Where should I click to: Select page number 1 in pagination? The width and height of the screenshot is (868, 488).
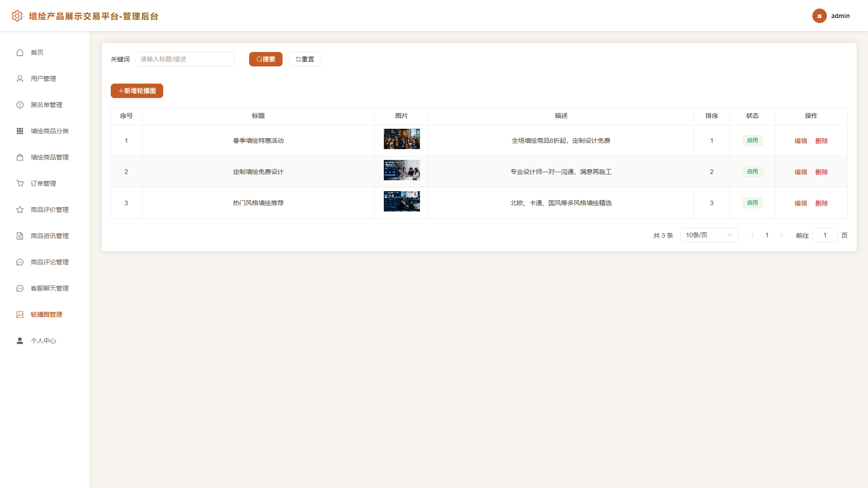pyautogui.click(x=767, y=235)
